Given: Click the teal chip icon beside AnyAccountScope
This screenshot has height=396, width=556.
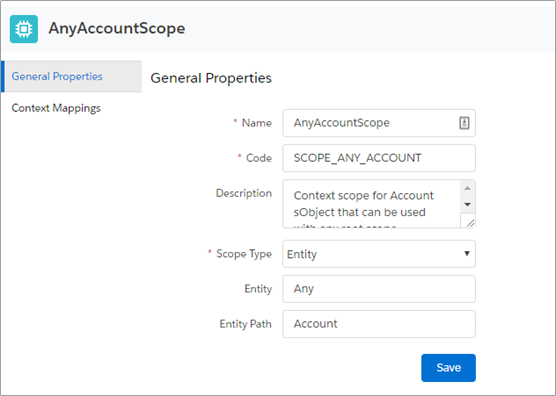Looking at the screenshot, I should pyautogui.click(x=24, y=29).
